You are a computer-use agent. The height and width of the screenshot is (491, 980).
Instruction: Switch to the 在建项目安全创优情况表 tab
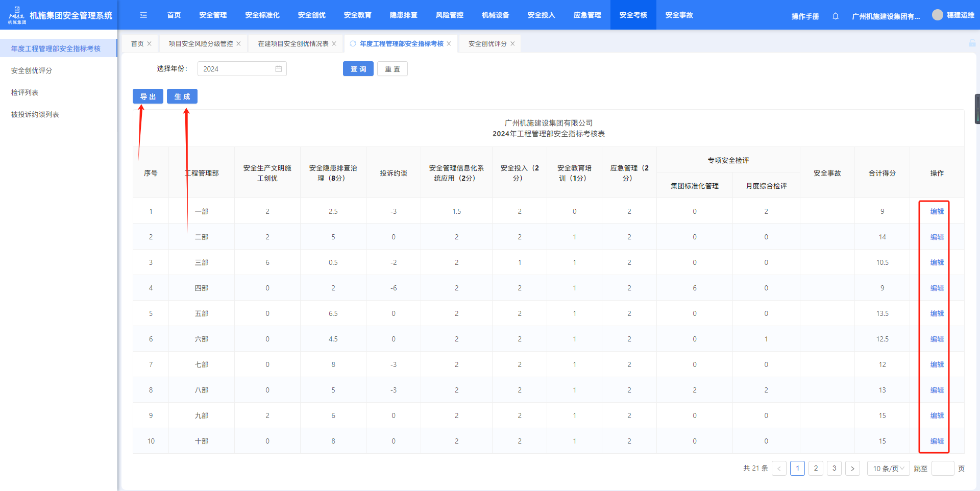[293, 44]
